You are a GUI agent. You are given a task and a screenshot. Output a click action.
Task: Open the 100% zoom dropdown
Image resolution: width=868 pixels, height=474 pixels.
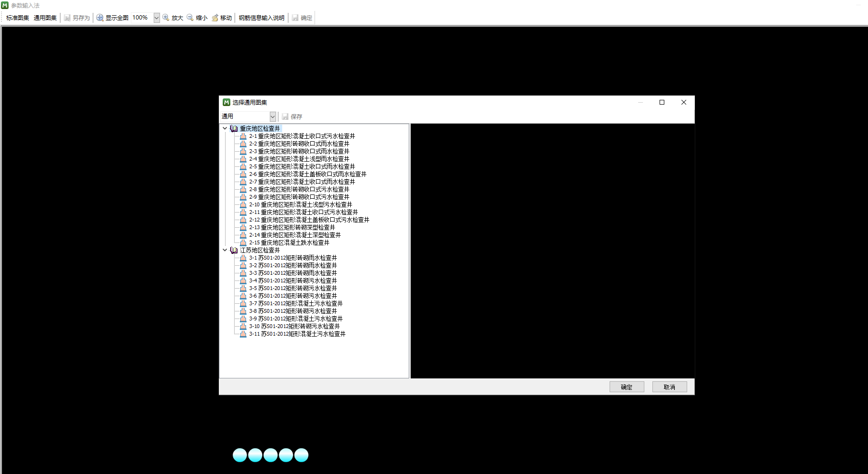pyautogui.click(x=157, y=18)
